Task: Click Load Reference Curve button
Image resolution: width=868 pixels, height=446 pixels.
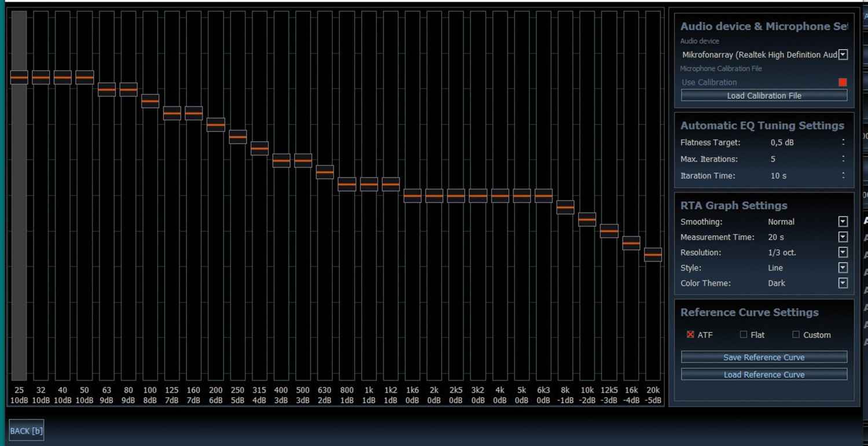Action: pos(764,374)
